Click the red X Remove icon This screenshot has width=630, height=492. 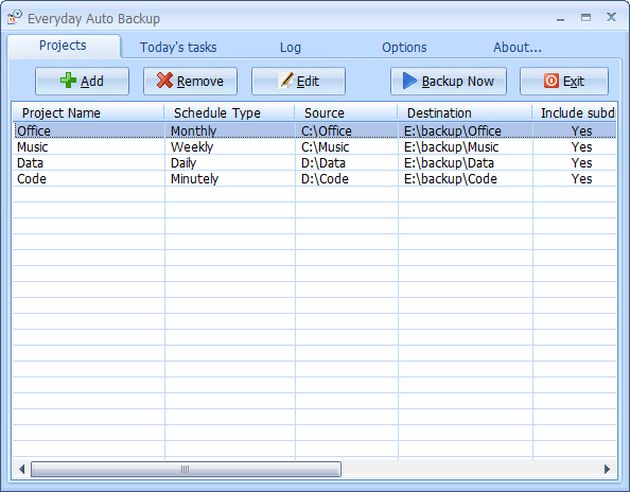tap(165, 81)
